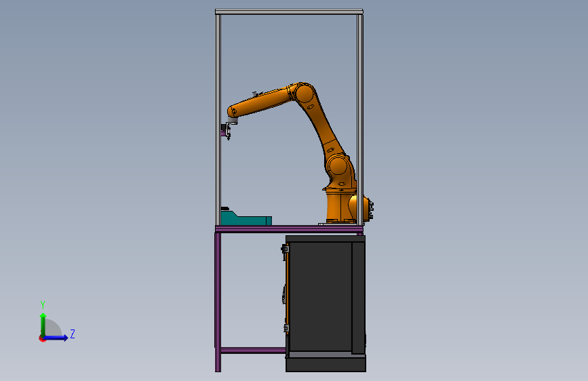Select the lower cabinet door hinge
The width and height of the screenshot is (588, 381).
pyautogui.click(x=286, y=328)
